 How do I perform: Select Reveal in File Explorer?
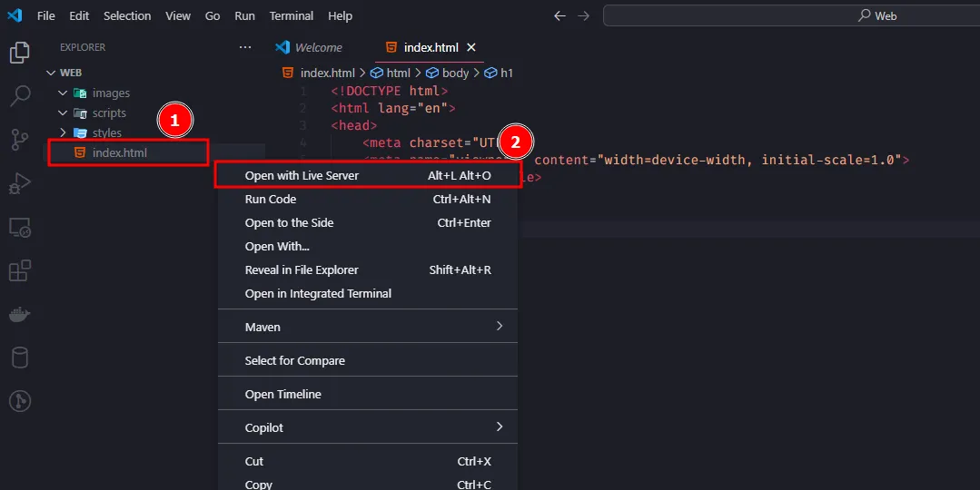[302, 269]
